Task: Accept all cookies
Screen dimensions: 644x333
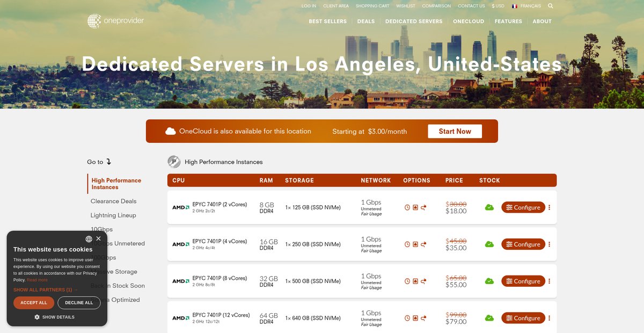Action: [34, 303]
